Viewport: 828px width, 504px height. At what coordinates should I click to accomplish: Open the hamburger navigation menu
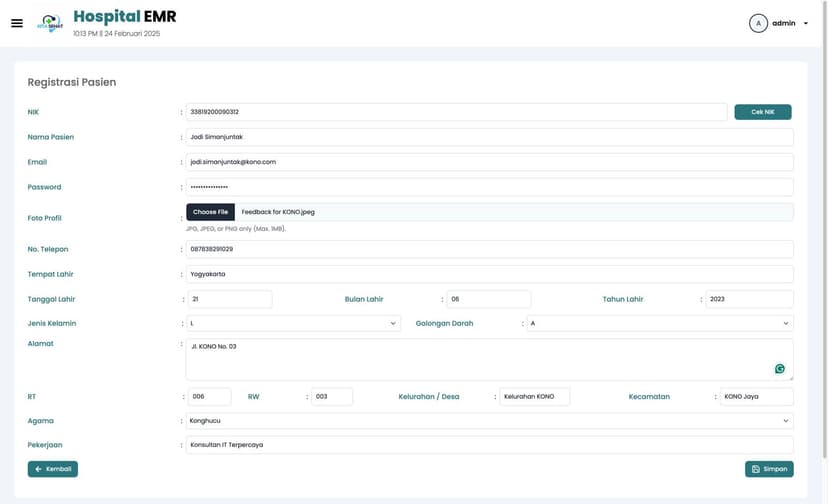tap(17, 23)
